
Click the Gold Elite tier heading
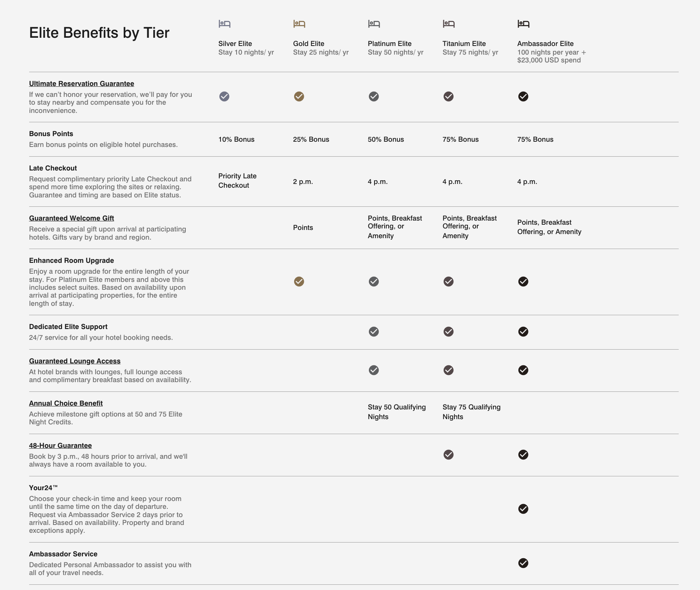click(308, 44)
